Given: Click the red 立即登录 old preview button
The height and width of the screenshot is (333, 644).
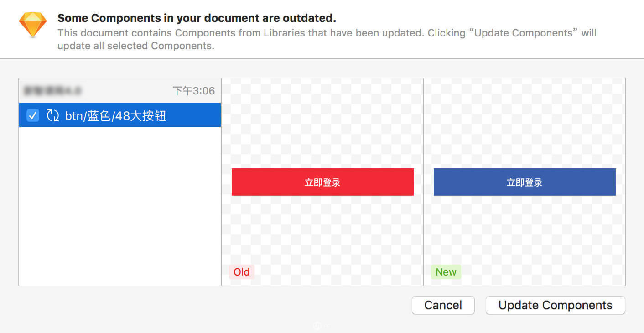Looking at the screenshot, I should [x=322, y=182].
